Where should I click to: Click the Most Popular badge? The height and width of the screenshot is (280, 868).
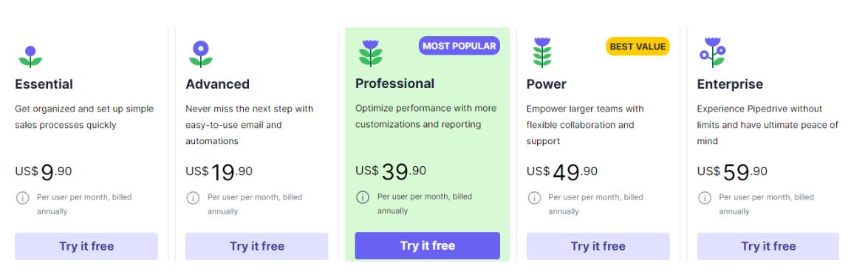[459, 46]
